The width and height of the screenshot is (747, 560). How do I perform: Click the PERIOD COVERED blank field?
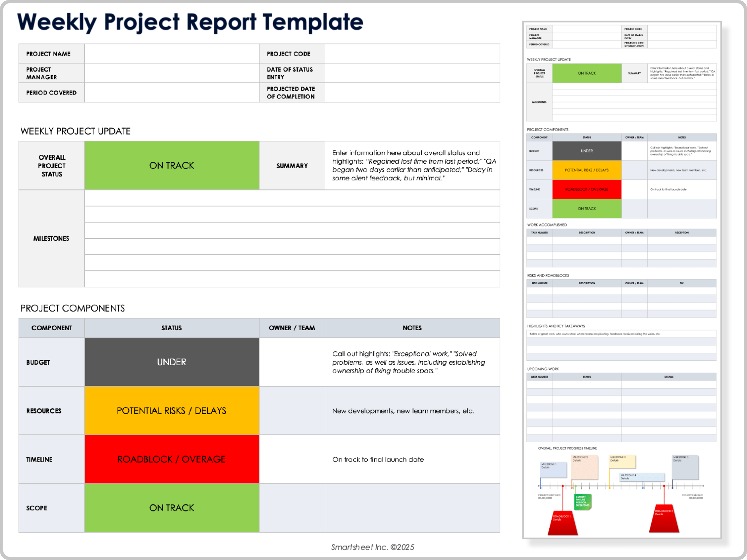point(171,93)
